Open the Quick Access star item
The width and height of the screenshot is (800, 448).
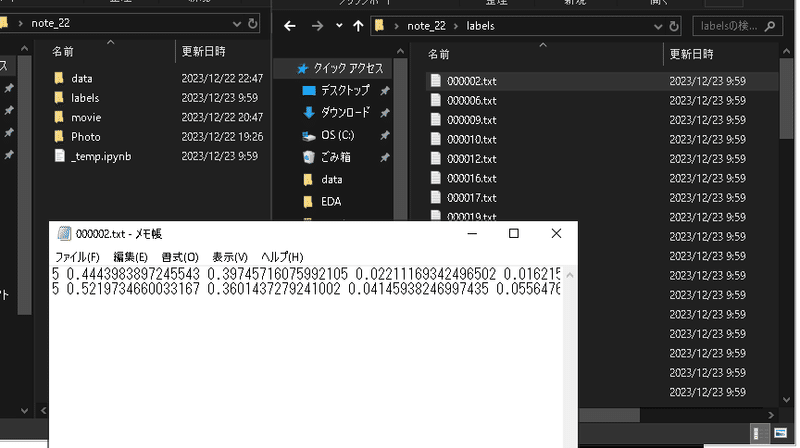coord(339,68)
